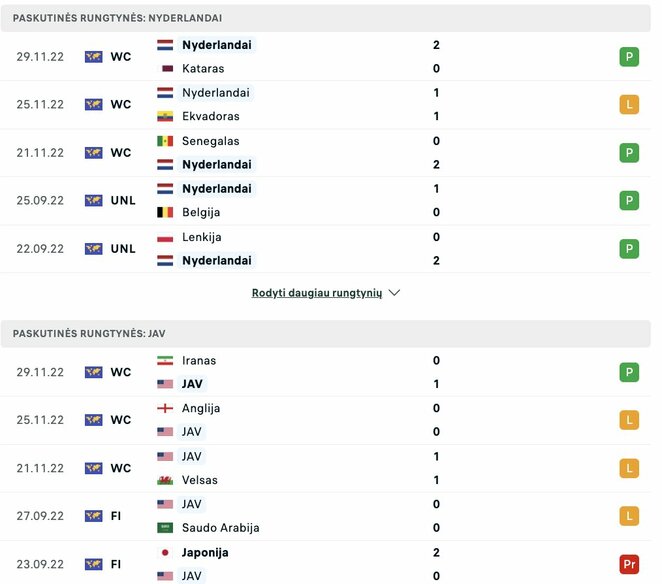This screenshot has height=584, width=662.
Task: Open the Lenkija team link
Action: (202, 237)
